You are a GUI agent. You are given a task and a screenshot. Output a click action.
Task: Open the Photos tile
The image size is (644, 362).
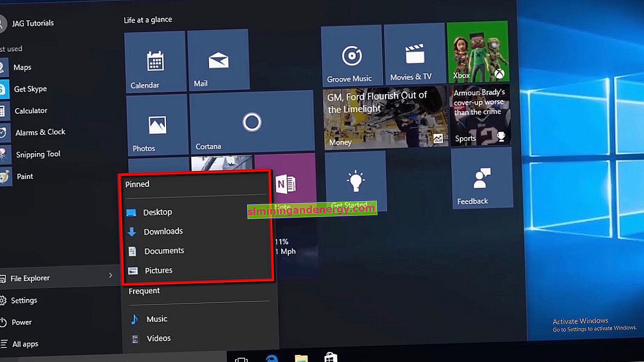tap(157, 125)
